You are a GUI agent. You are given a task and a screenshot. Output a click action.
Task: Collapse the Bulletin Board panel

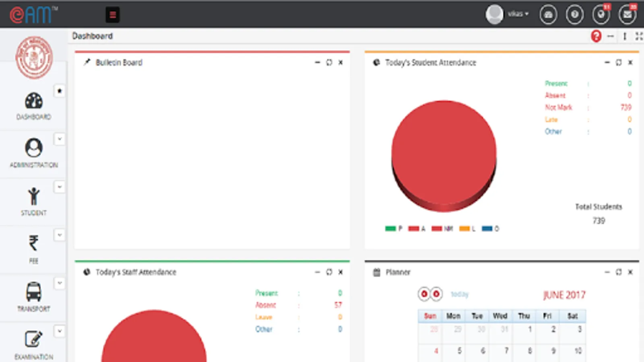point(318,62)
